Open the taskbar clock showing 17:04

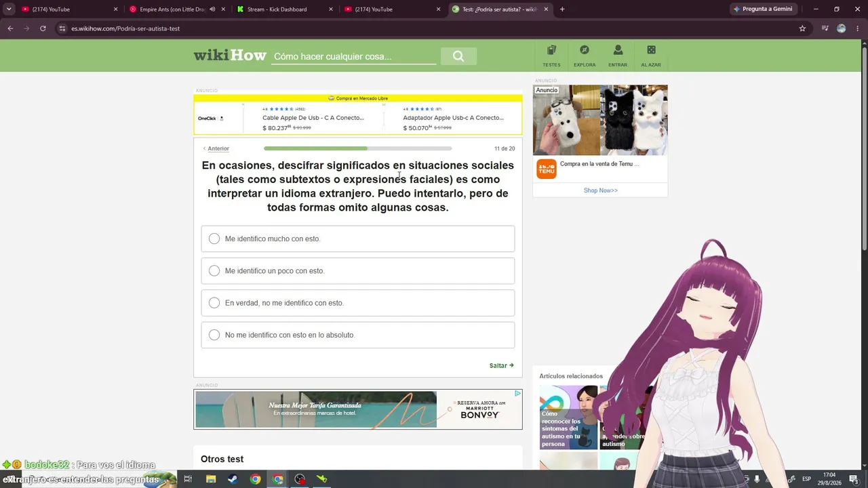tap(829, 479)
